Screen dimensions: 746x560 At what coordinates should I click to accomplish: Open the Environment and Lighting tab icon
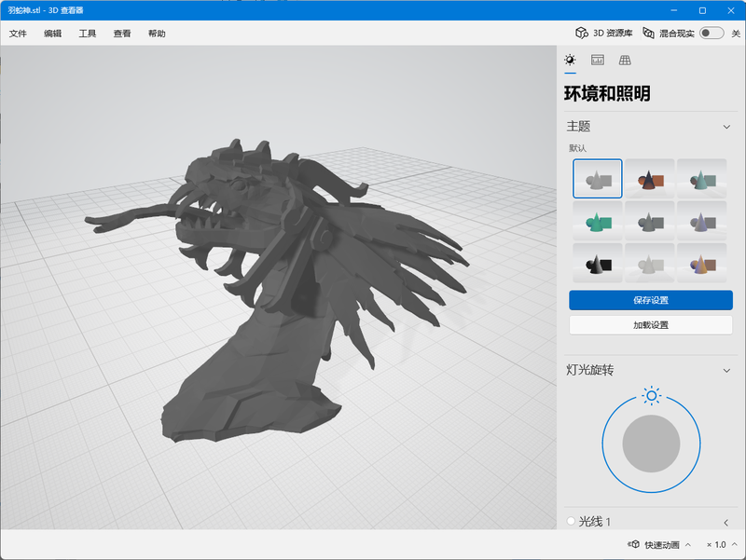coord(570,60)
